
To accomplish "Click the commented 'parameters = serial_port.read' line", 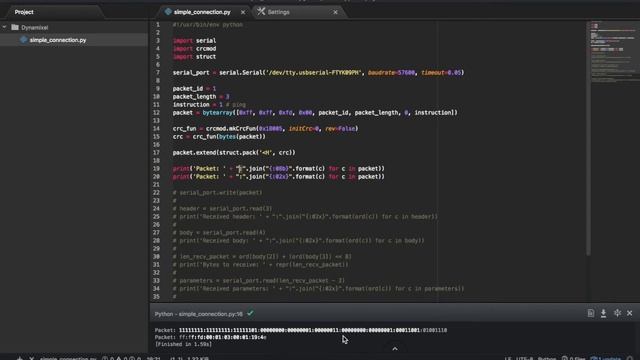I will click(x=259, y=281).
